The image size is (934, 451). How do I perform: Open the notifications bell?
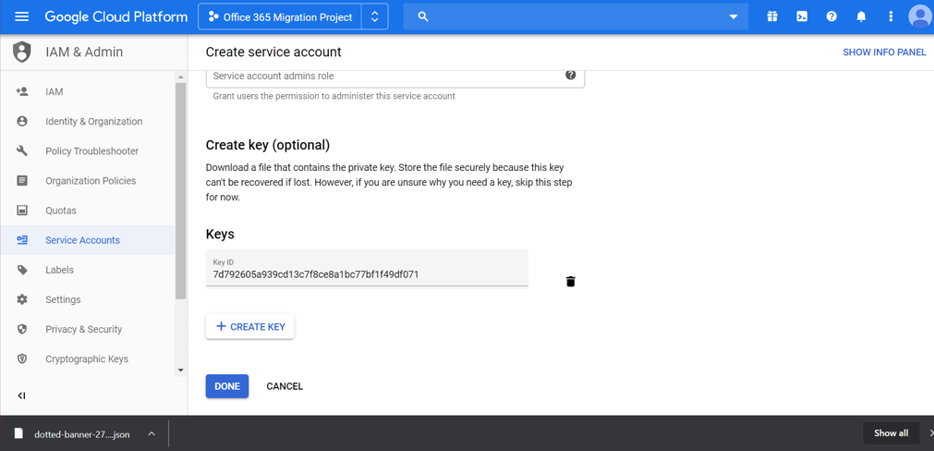(x=861, y=17)
